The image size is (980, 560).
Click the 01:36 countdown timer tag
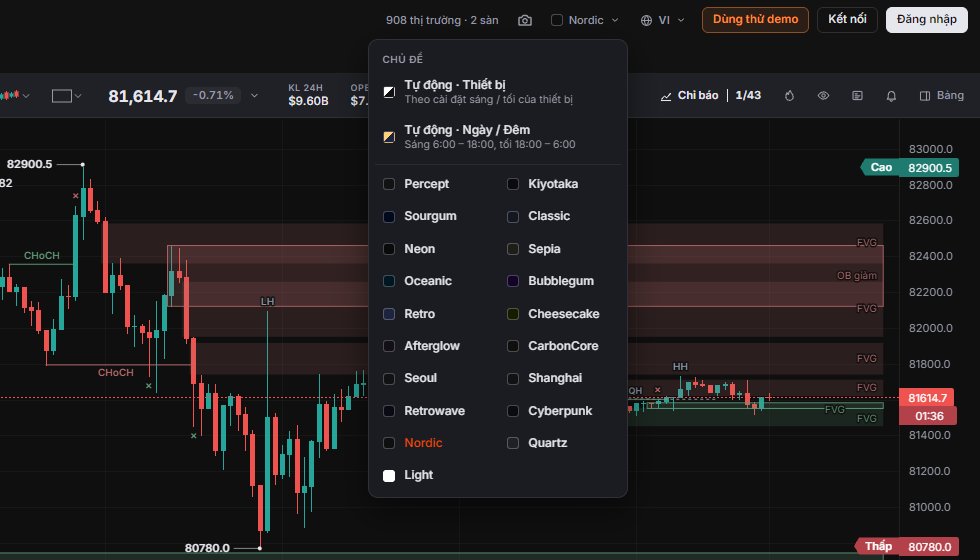tap(929, 416)
